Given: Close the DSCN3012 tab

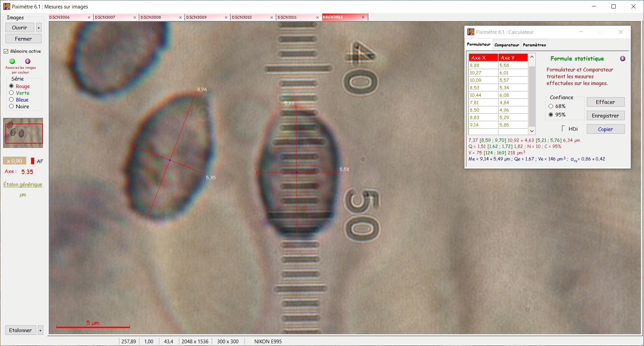Looking at the screenshot, I should 363,17.
